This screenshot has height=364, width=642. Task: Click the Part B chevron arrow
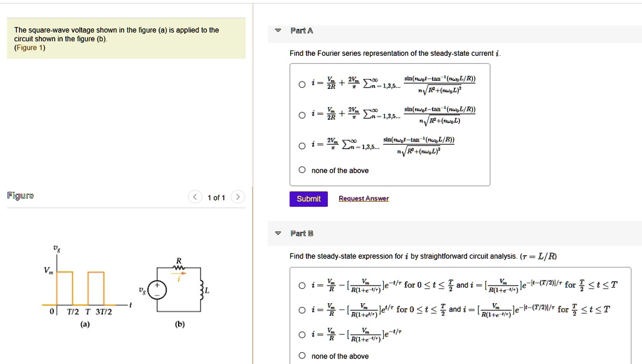(276, 233)
